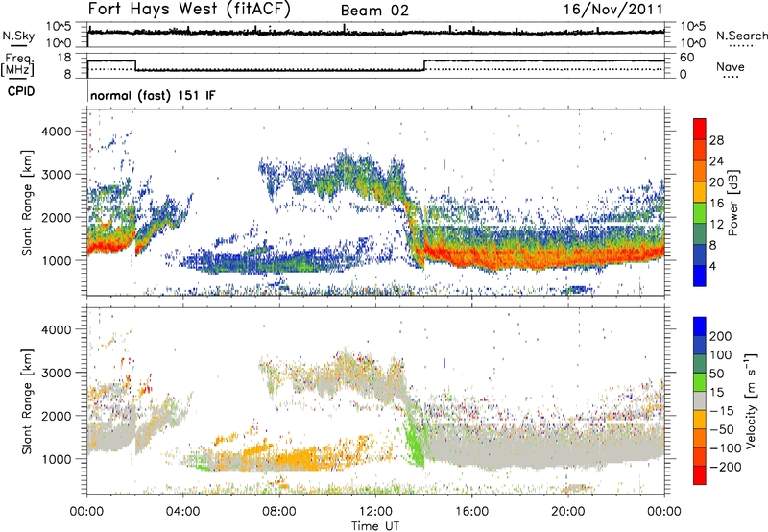Image resolution: width=768 pixels, height=532 pixels.
Task: Pick the yellow segment of Power colorbar
Action: 700,192
